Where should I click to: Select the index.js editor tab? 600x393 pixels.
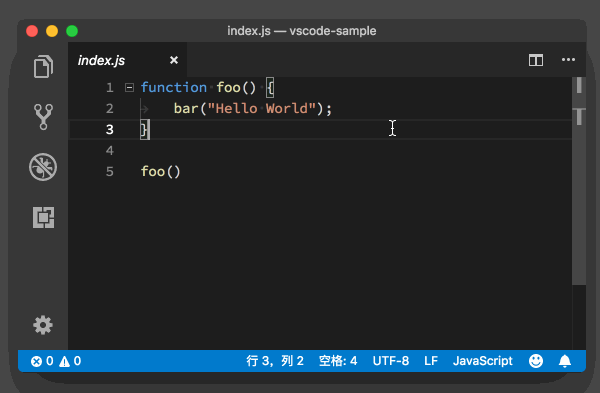coord(127,60)
